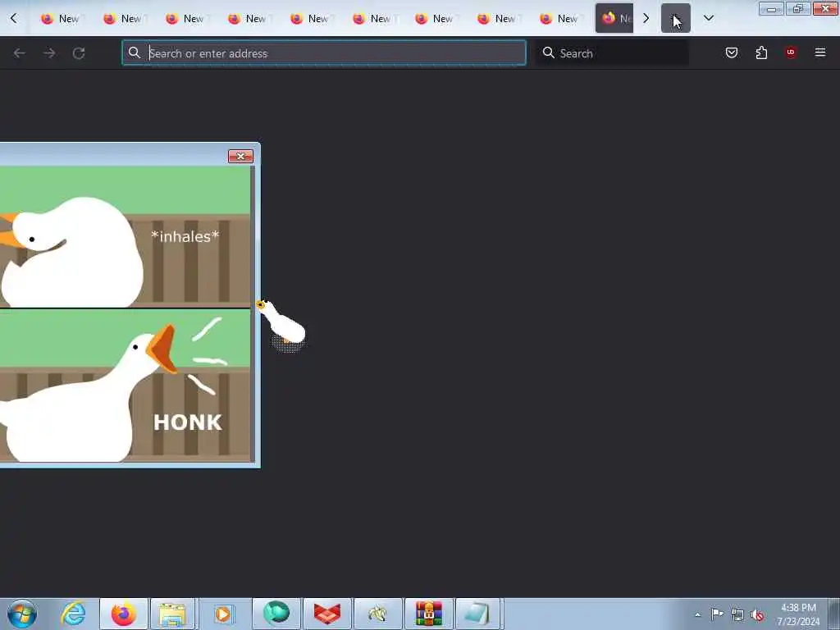Close the Firefox window

point(825,9)
